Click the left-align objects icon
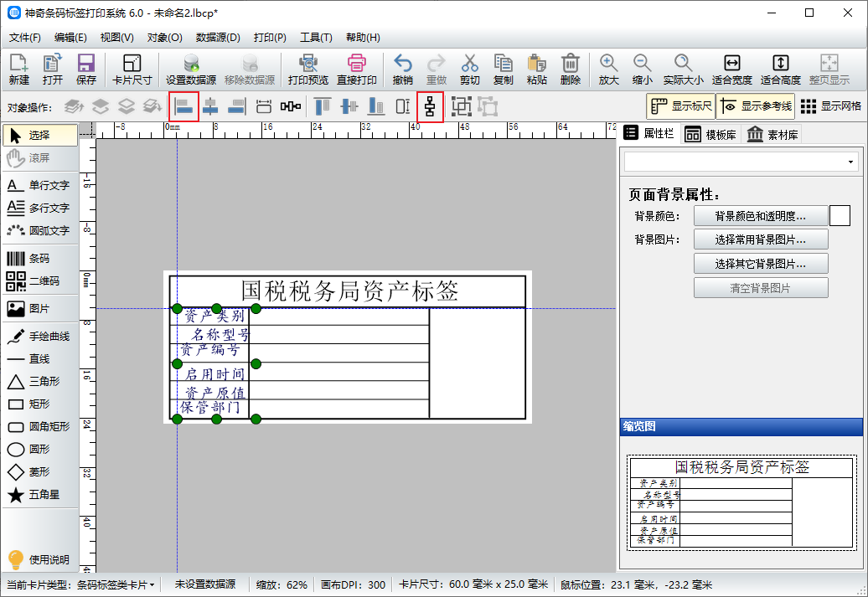 point(184,106)
